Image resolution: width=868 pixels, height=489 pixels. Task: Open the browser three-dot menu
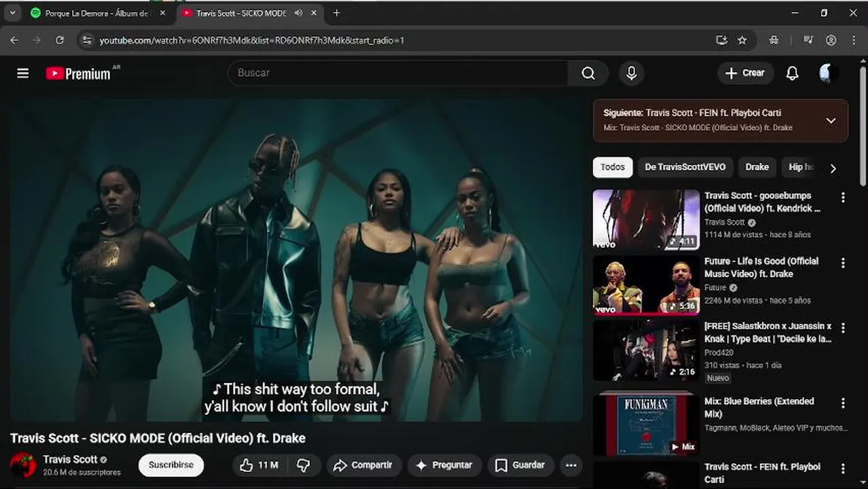click(x=853, y=40)
